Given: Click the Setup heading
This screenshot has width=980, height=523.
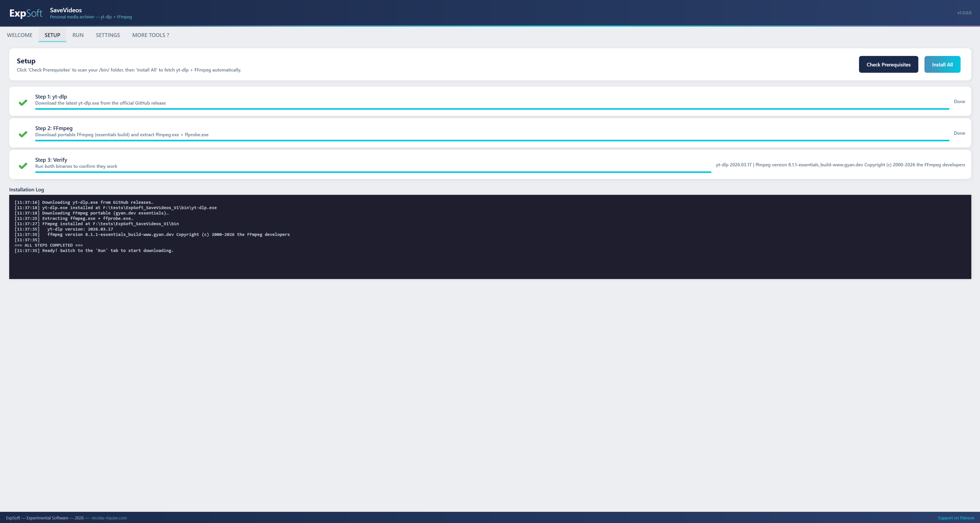Looking at the screenshot, I should (x=26, y=61).
